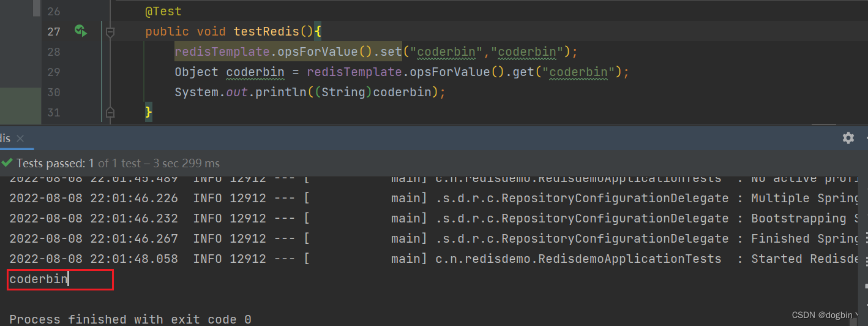Place cursor on testRedis method name

(266, 31)
